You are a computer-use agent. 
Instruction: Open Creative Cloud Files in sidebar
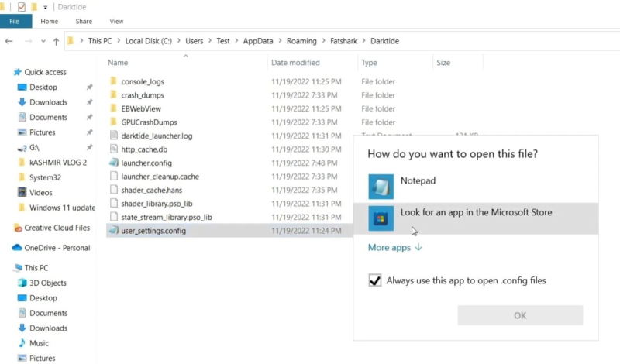pos(57,228)
